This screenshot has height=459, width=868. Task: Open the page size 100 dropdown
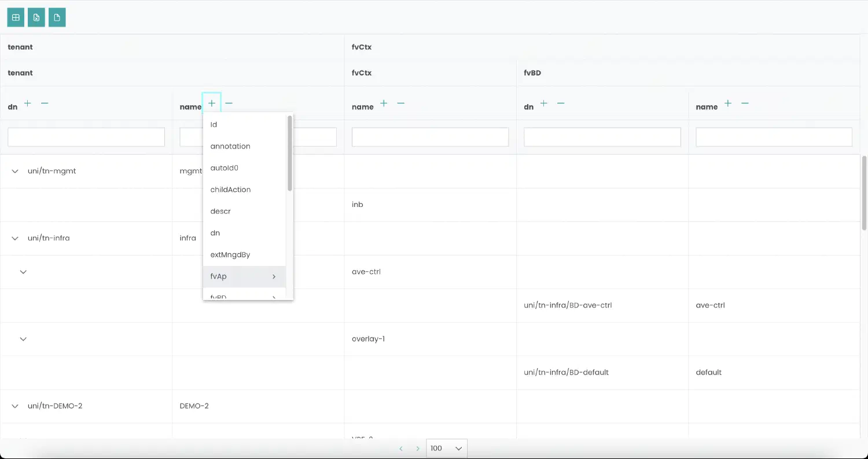point(446,448)
